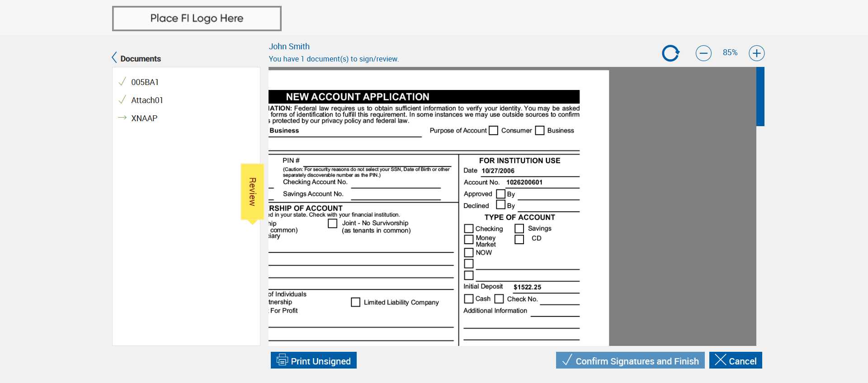Select the Checking account type checkbox
Screen dimensions: 868x383
pos(469,229)
